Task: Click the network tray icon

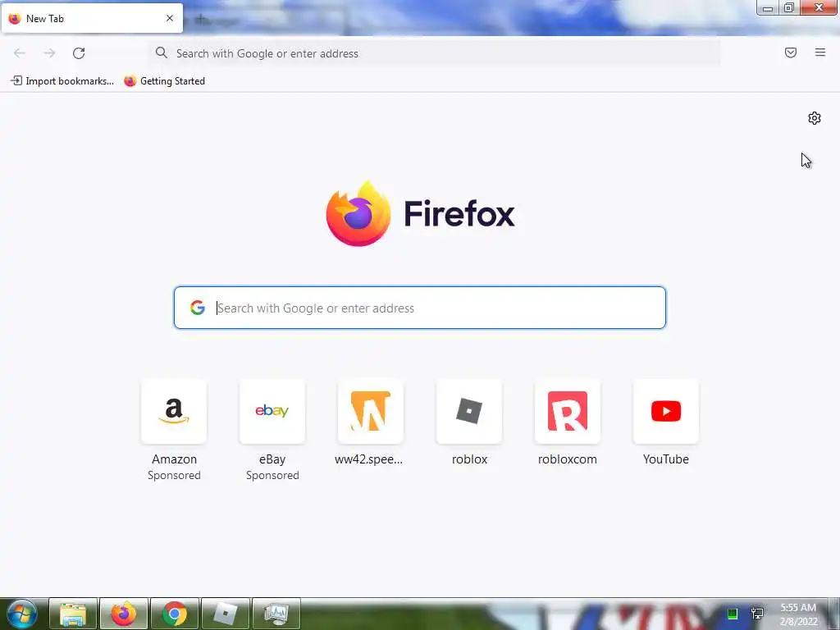Action: 757,614
